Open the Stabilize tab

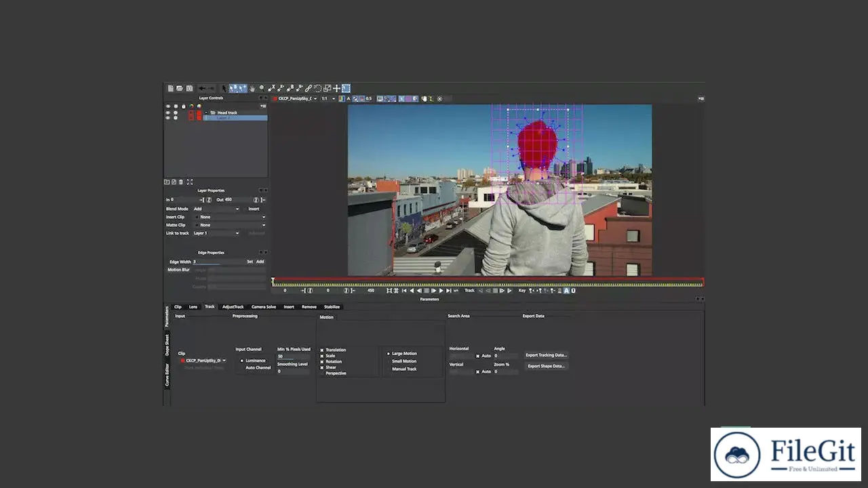pos(332,307)
